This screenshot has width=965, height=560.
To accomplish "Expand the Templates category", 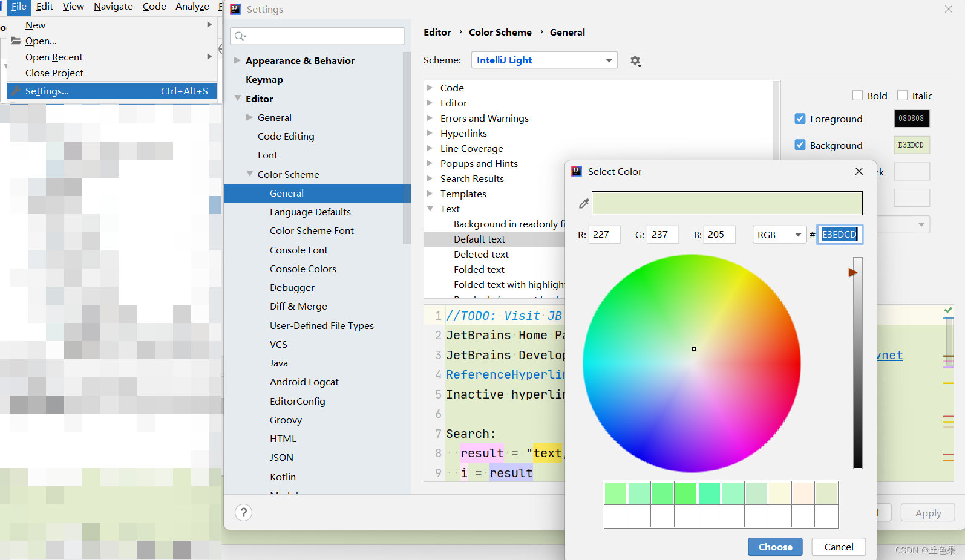I will pos(430,194).
